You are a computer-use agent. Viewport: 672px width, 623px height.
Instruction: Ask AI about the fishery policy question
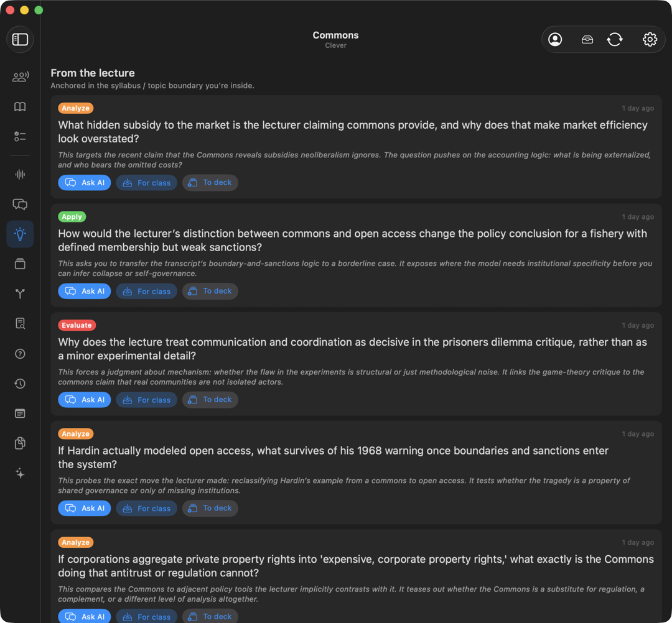pos(85,291)
